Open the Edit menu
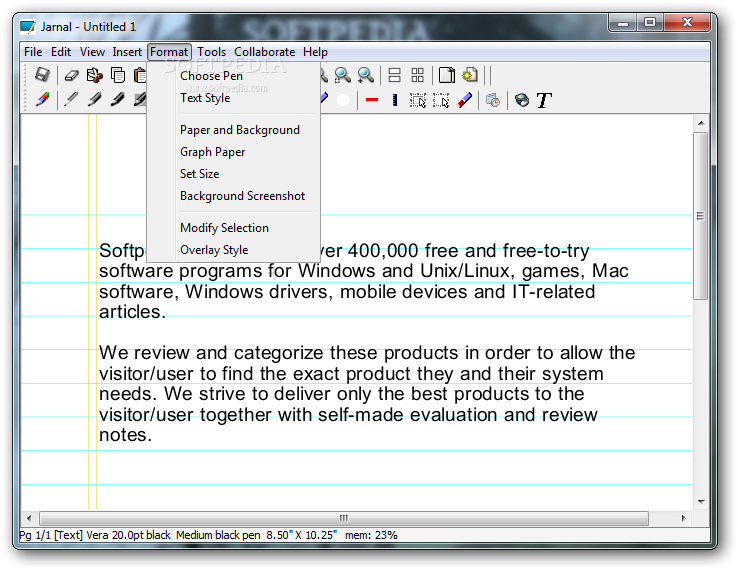 click(61, 52)
